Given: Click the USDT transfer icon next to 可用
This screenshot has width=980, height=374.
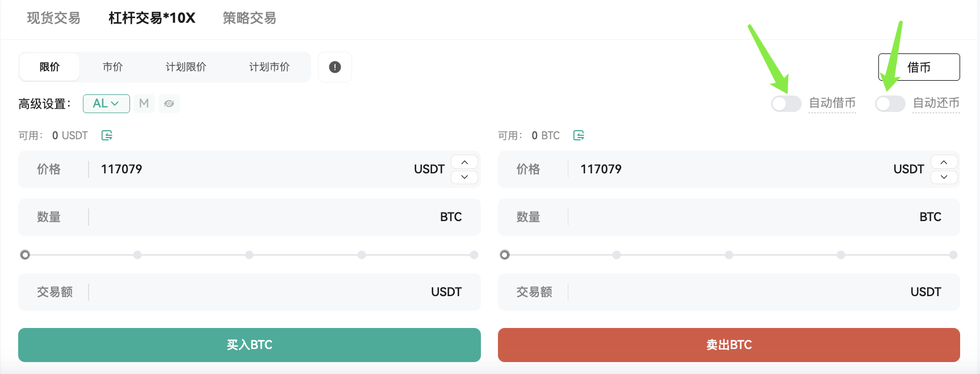Looking at the screenshot, I should point(107,135).
